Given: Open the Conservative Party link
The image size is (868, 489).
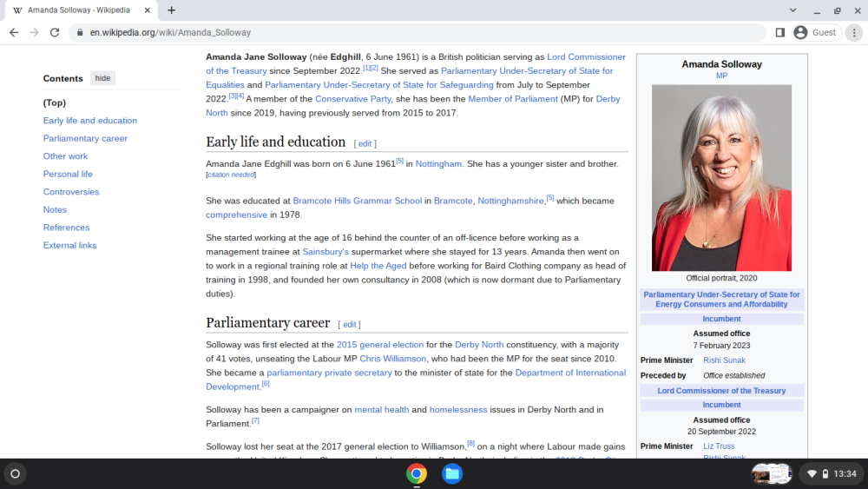Looking at the screenshot, I should [x=352, y=98].
